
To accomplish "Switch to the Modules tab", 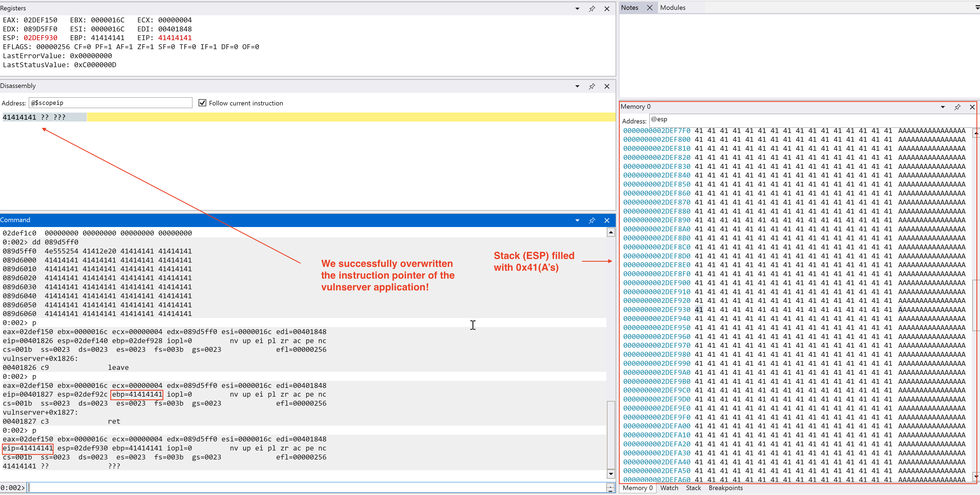I will coord(672,8).
